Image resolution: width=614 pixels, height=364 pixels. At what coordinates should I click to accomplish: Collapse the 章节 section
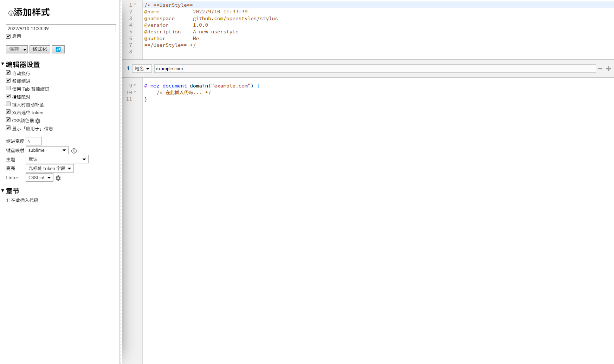[3, 191]
